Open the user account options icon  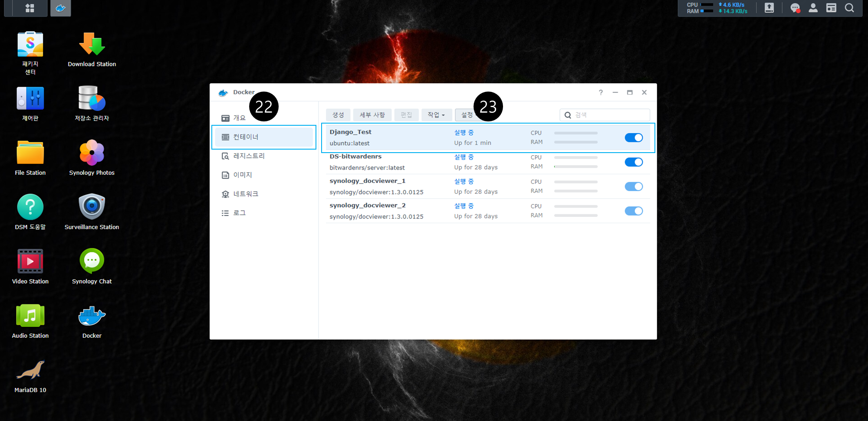coord(813,8)
